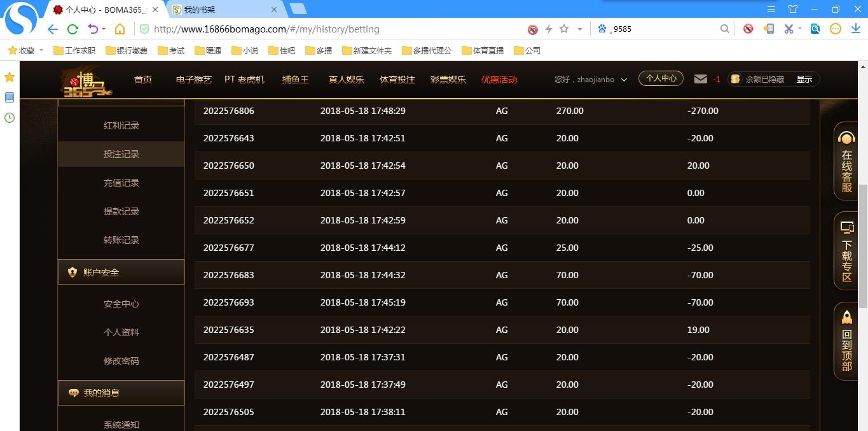Open 红利记录 in the side menu
This screenshot has width=868, height=431.
coord(121,125)
